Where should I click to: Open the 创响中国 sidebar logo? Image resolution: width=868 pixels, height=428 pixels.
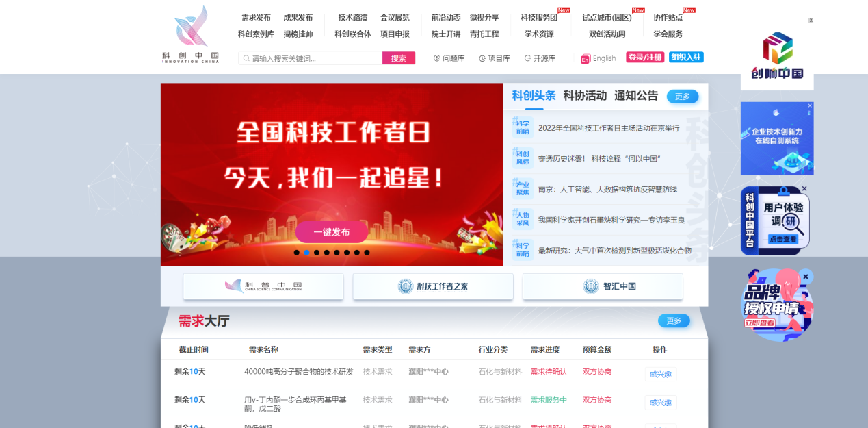(x=777, y=55)
